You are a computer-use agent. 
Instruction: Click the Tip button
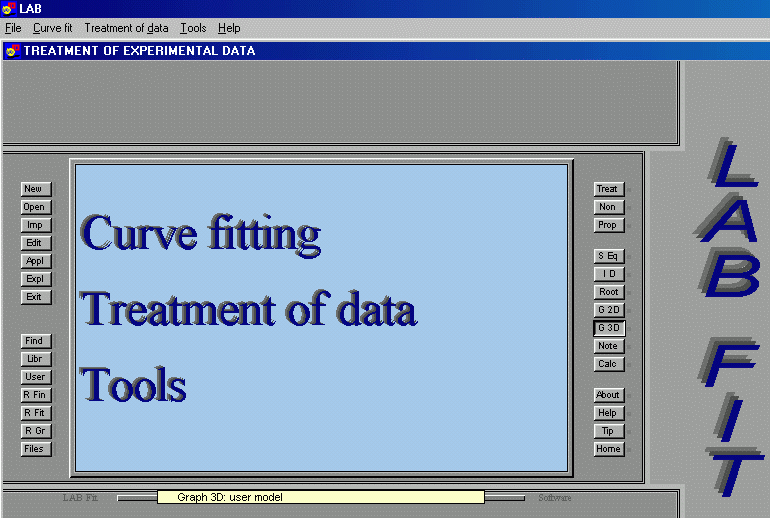[609, 431]
